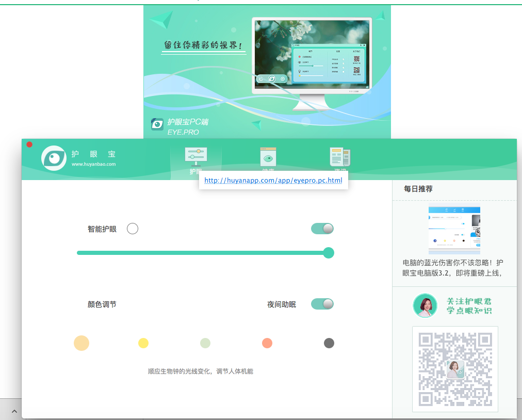
Task: Select the yellow color swatch
Action: [143, 343]
